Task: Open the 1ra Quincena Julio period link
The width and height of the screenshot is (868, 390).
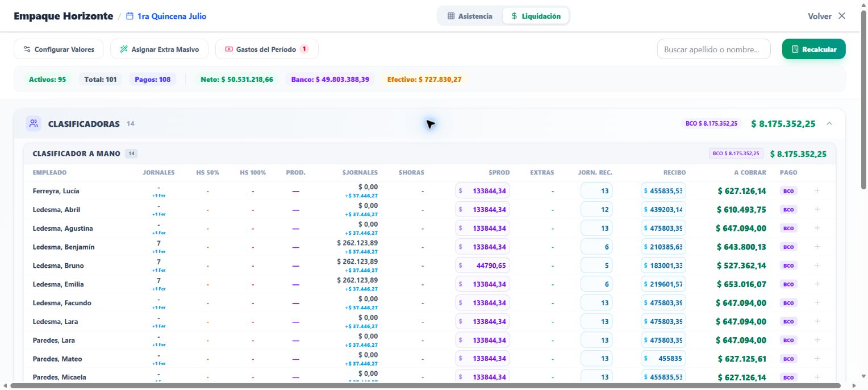Action: click(x=166, y=16)
